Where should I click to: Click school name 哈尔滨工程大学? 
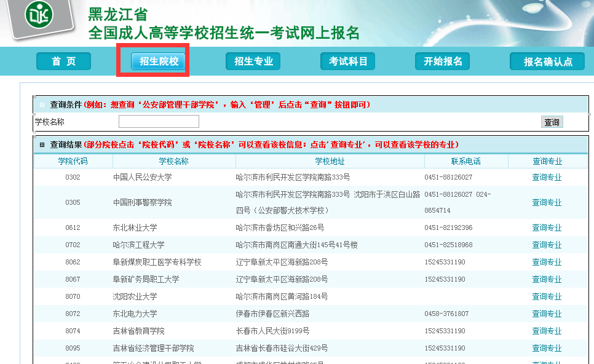[x=138, y=245]
